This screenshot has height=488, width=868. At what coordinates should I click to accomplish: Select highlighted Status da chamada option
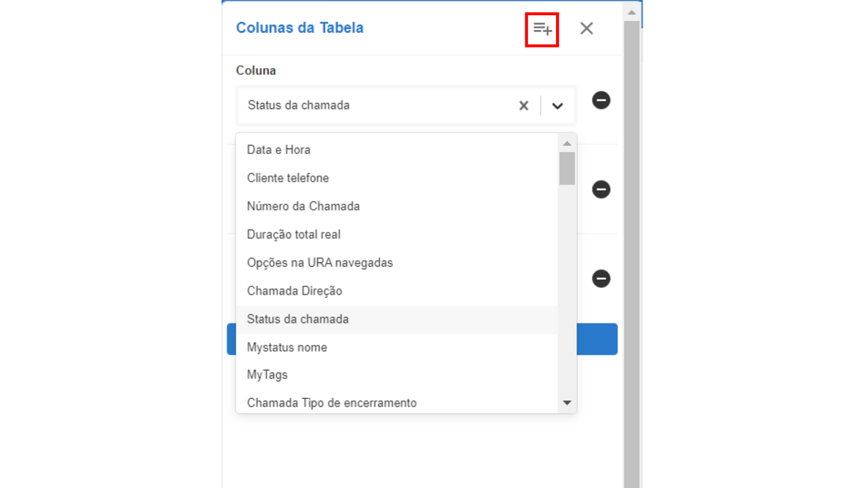397,319
